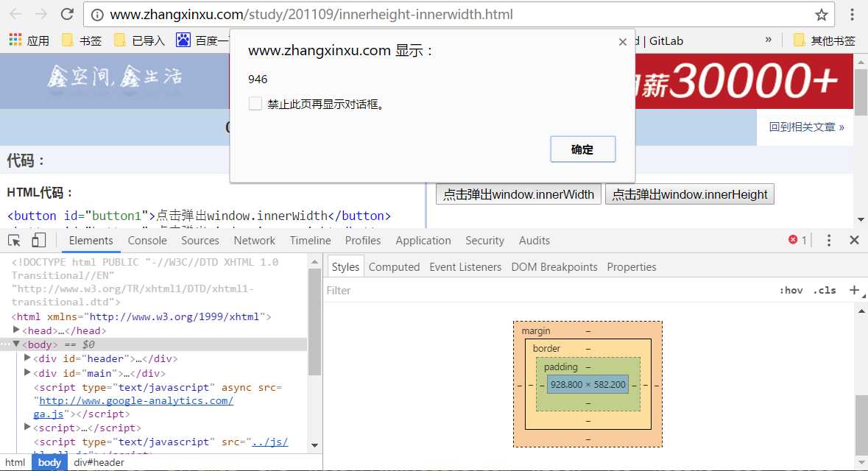Select div#header in the breadcrumb bar
This screenshot has width=868, height=471.
pos(99,463)
